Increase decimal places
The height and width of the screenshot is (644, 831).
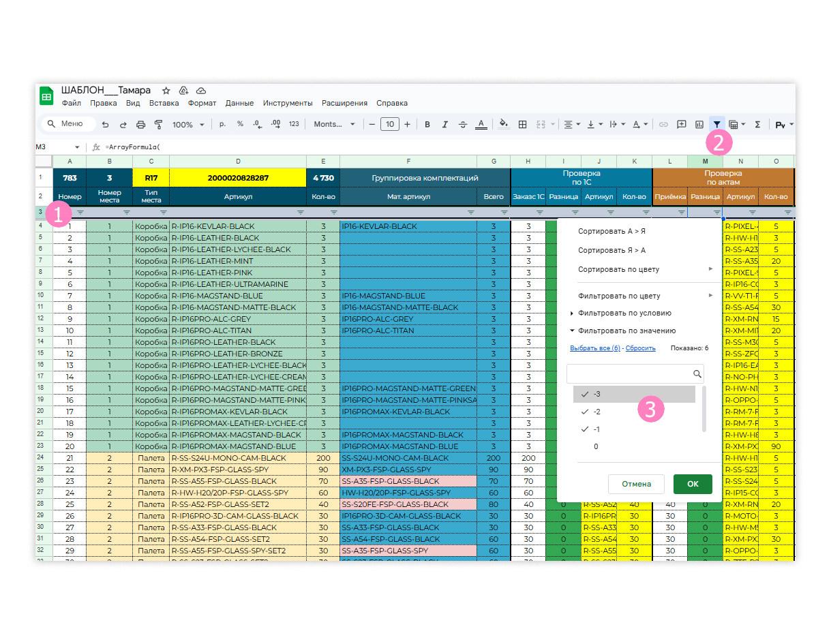pyautogui.click(x=275, y=124)
